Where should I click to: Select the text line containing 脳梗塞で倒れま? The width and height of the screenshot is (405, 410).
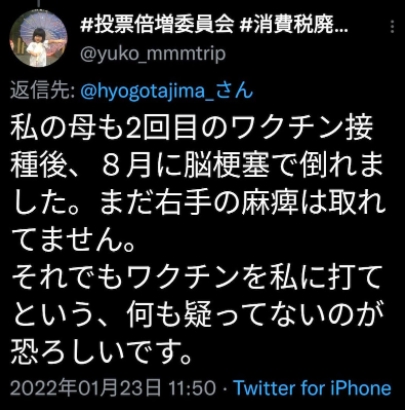[197, 165]
